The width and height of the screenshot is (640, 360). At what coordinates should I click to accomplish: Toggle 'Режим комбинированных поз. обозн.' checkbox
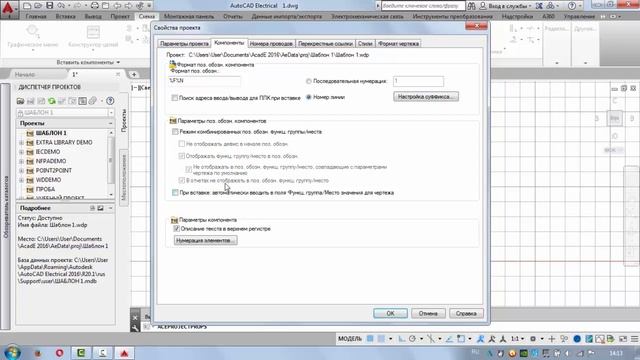(x=175, y=131)
